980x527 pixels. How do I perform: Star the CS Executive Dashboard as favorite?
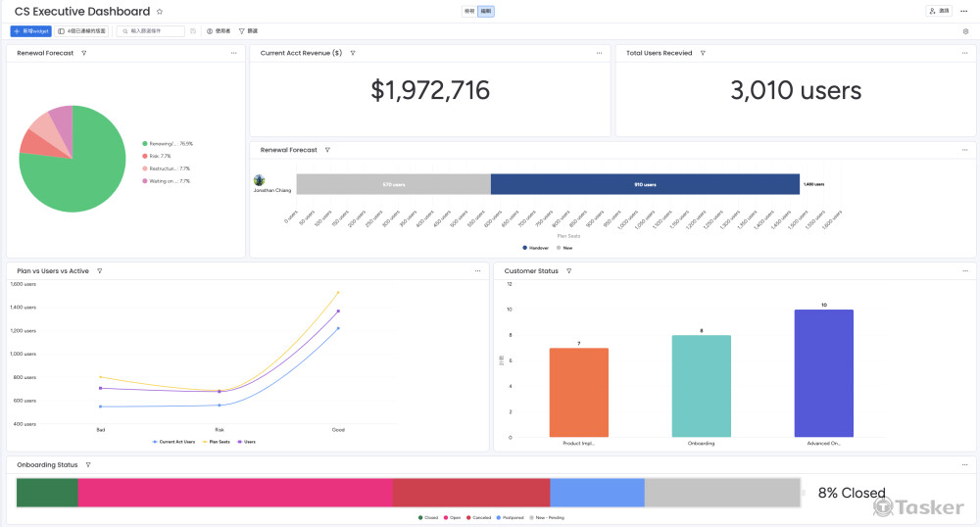coord(160,12)
